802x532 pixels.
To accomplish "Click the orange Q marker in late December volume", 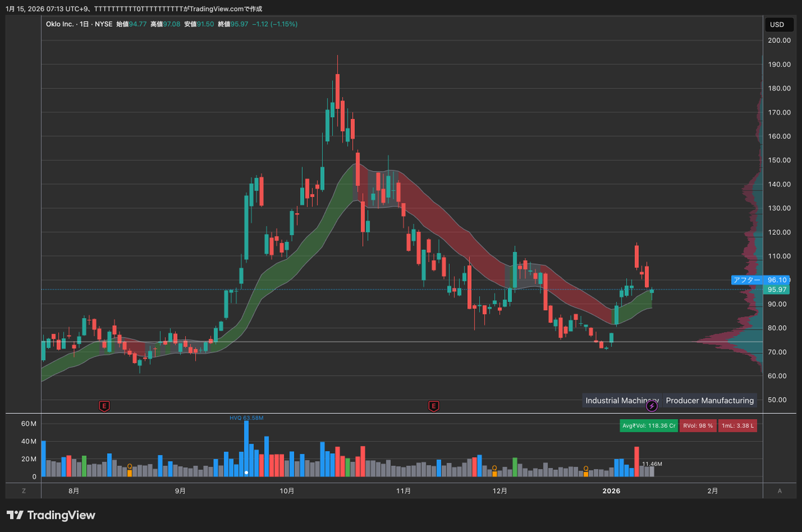I will [x=585, y=469].
